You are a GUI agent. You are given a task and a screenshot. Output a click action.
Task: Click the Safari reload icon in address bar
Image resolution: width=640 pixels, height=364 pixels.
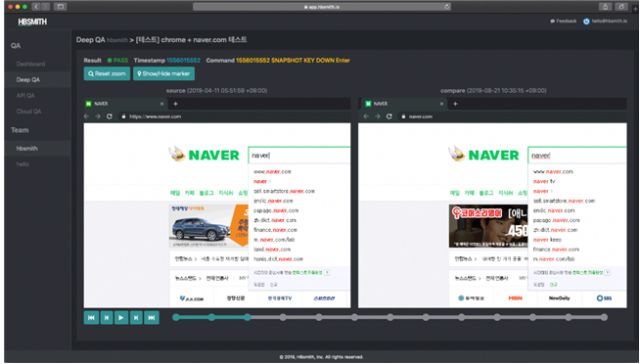(x=447, y=7)
